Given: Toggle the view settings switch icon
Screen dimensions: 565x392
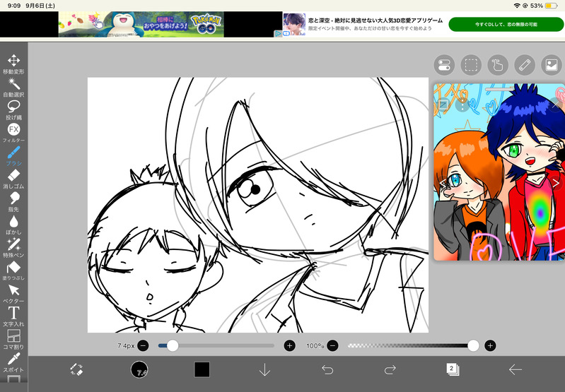Looking at the screenshot, I should (x=444, y=65).
